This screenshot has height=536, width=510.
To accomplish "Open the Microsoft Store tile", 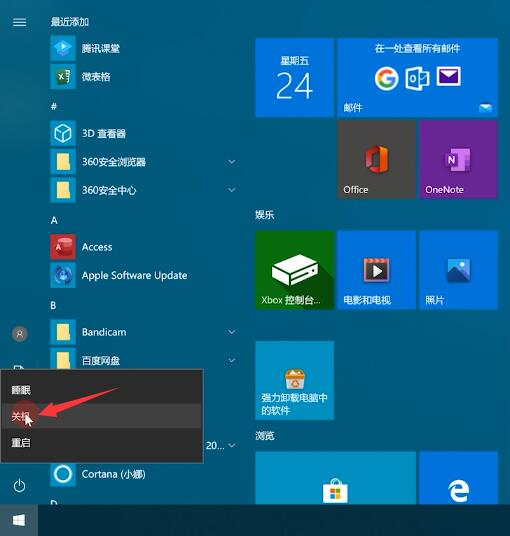I will [335, 478].
